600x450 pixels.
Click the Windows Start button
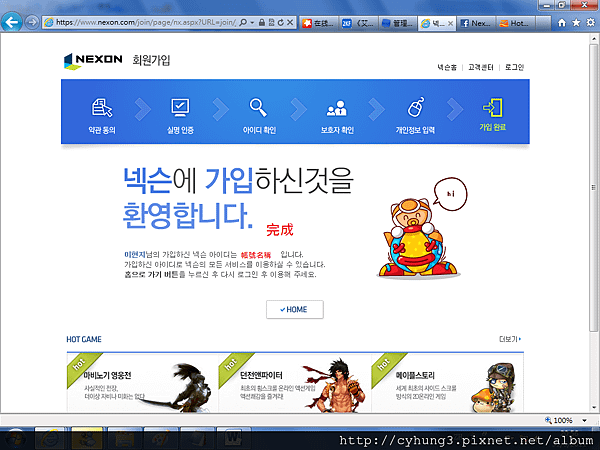[x=15, y=439]
